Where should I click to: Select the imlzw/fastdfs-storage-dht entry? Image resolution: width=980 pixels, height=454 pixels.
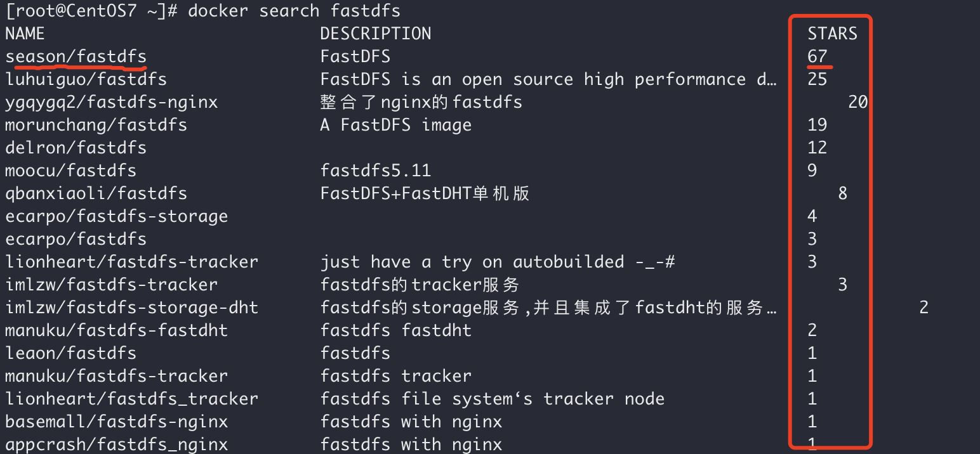click(x=132, y=308)
